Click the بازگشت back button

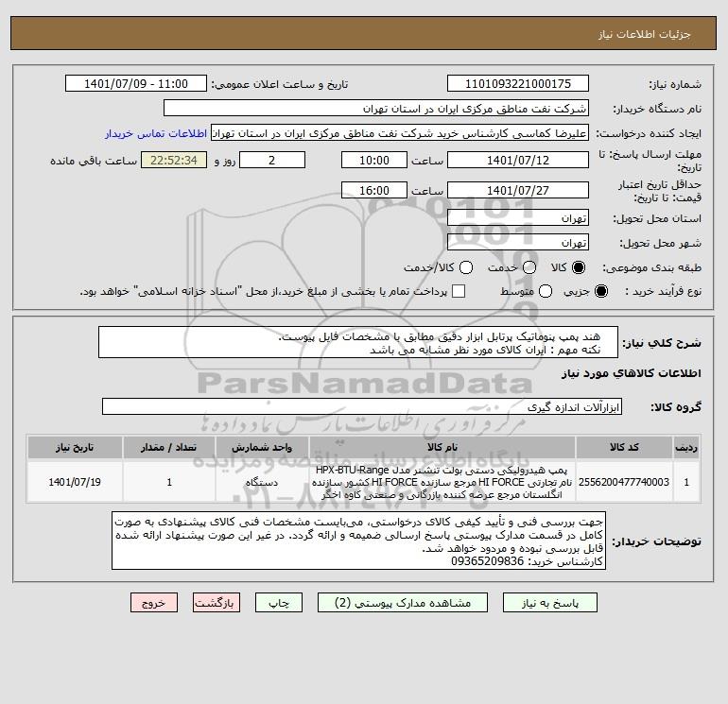pos(217,603)
